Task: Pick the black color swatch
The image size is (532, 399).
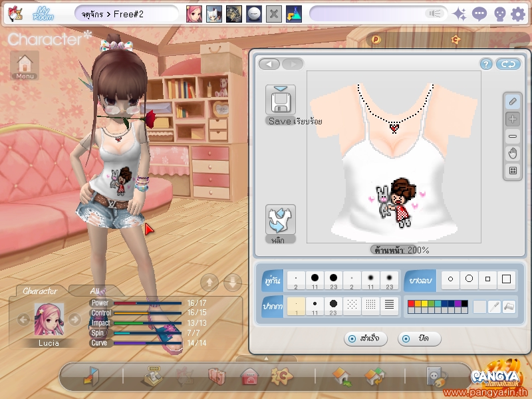Action: [x=464, y=303]
